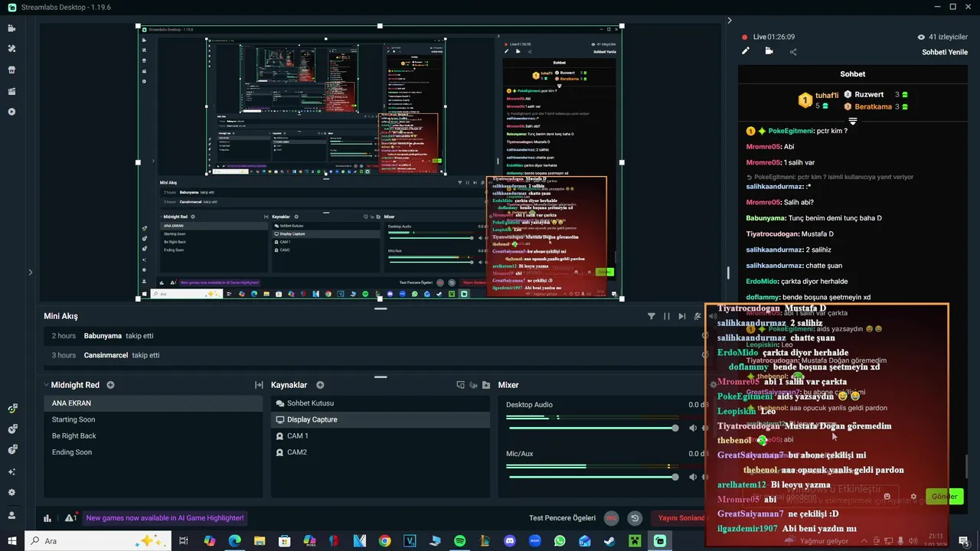Viewport: 980px width, 551px height.
Task: Click the Windows Start button
Action: pyautogui.click(x=11, y=541)
